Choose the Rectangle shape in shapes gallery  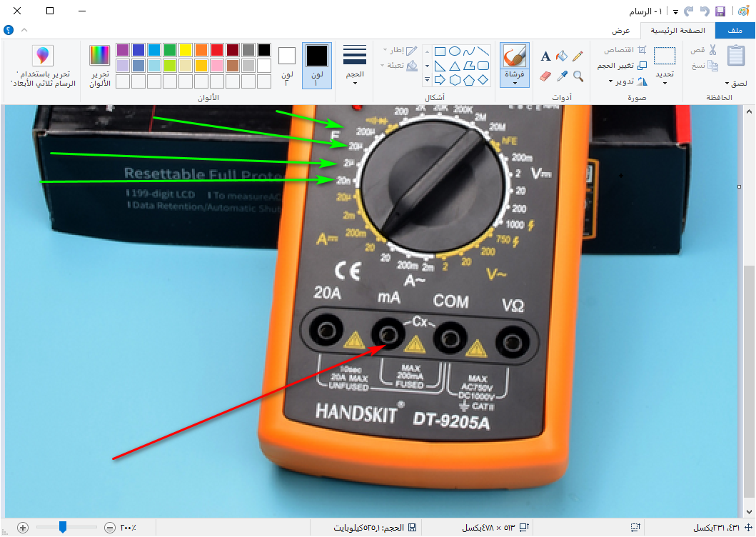pyautogui.click(x=440, y=51)
